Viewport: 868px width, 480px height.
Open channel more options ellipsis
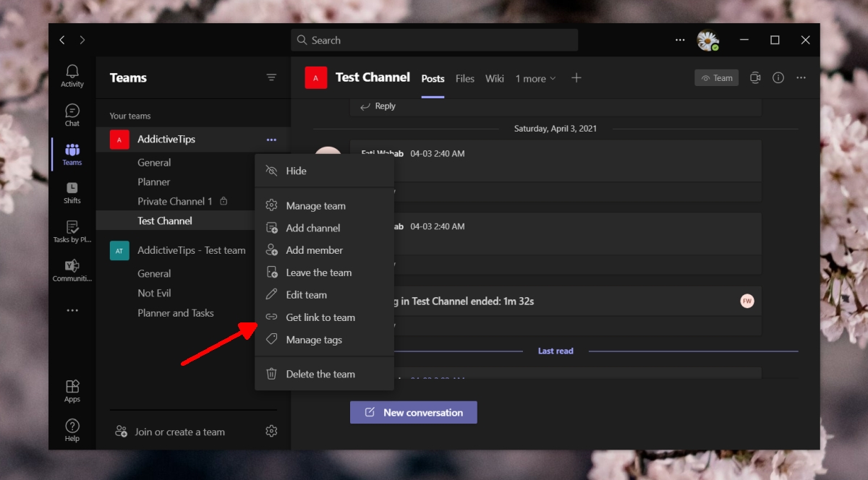(801, 77)
